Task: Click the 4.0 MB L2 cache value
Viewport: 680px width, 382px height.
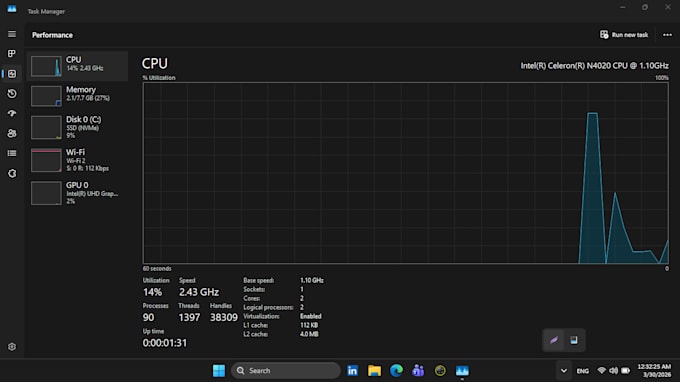Action: [x=309, y=334]
